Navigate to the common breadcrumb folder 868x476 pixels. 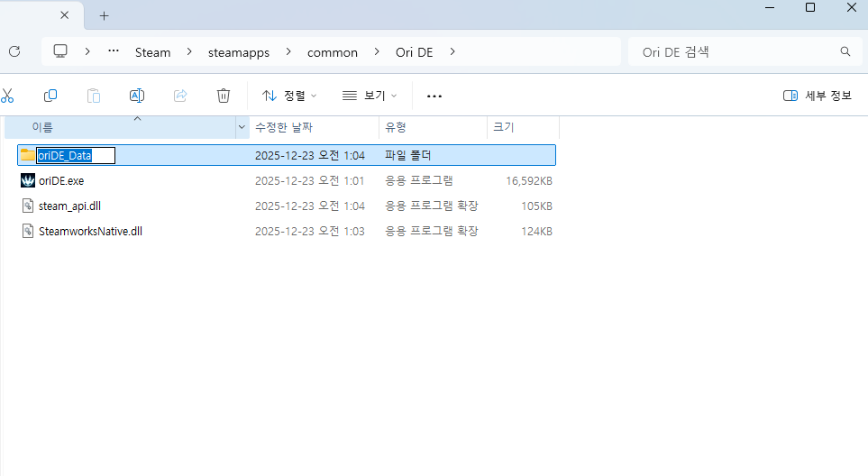[332, 52]
